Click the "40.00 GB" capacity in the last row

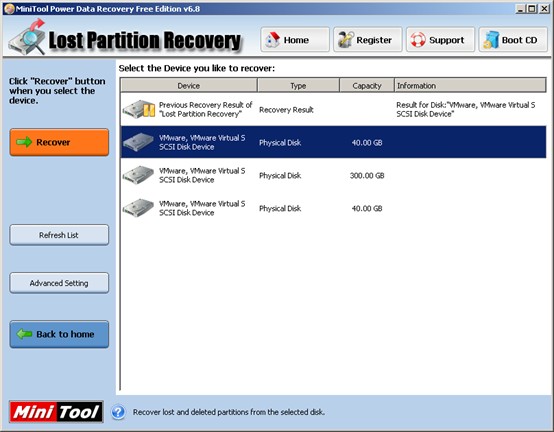367,208
